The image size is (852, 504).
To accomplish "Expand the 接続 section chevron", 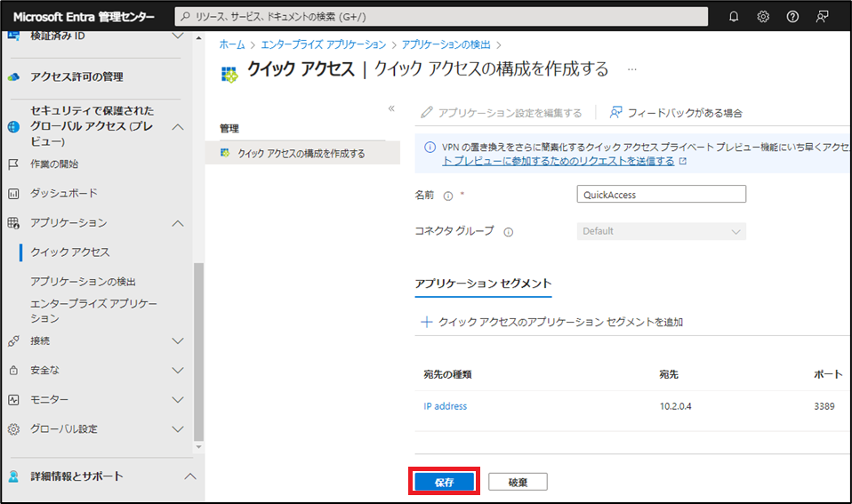I will point(178,341).
